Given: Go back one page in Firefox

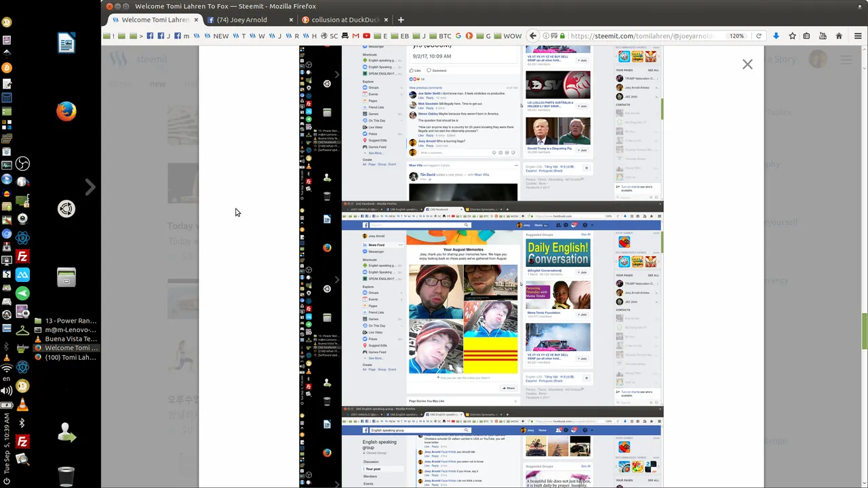Looking at the screenshot, I should click(533, 36).
